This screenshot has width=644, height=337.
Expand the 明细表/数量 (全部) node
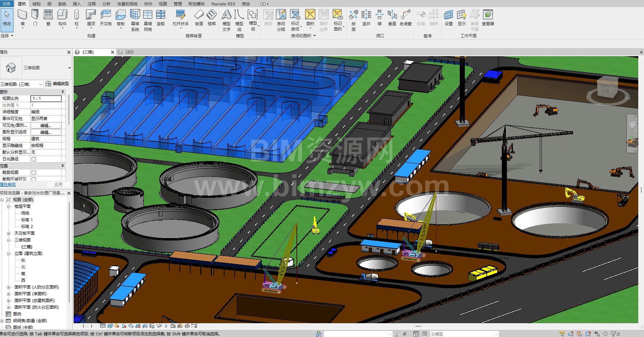[2, 321]
